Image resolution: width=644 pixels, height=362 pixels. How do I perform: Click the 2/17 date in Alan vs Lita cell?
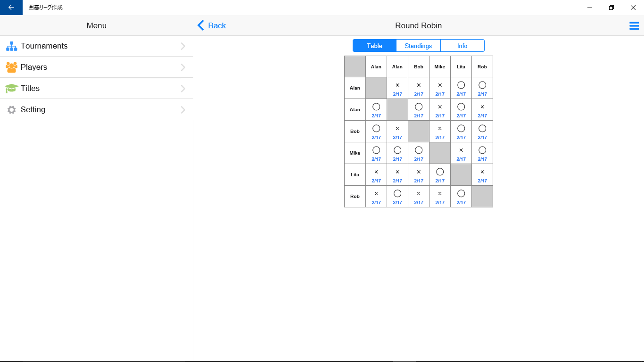[461, 94]
